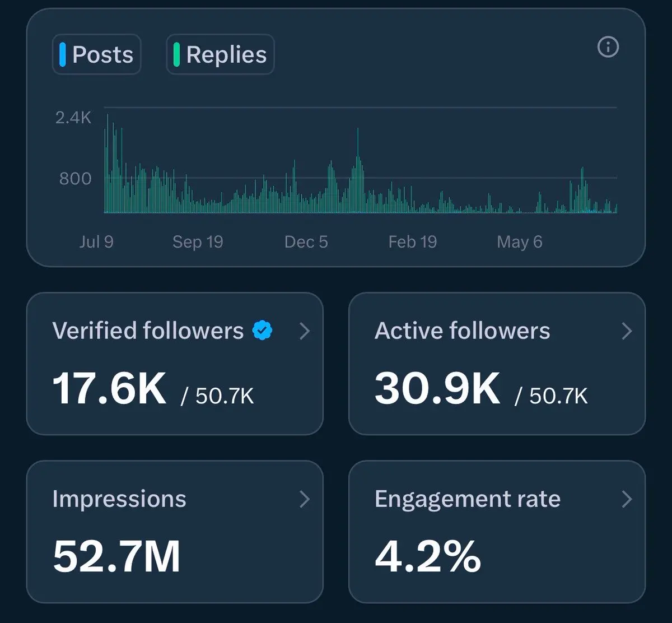
Task: Select the 4.2% engagement rate value
Action: 428,556
